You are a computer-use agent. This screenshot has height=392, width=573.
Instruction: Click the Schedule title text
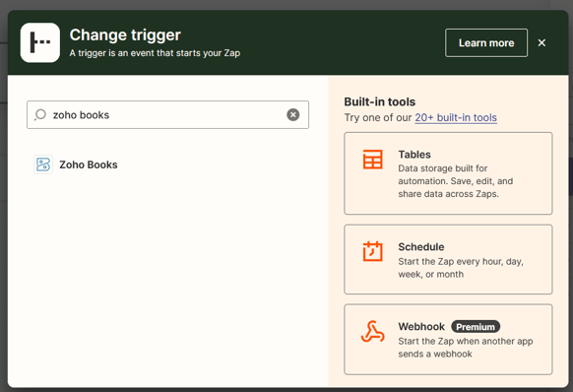[421, 247]
